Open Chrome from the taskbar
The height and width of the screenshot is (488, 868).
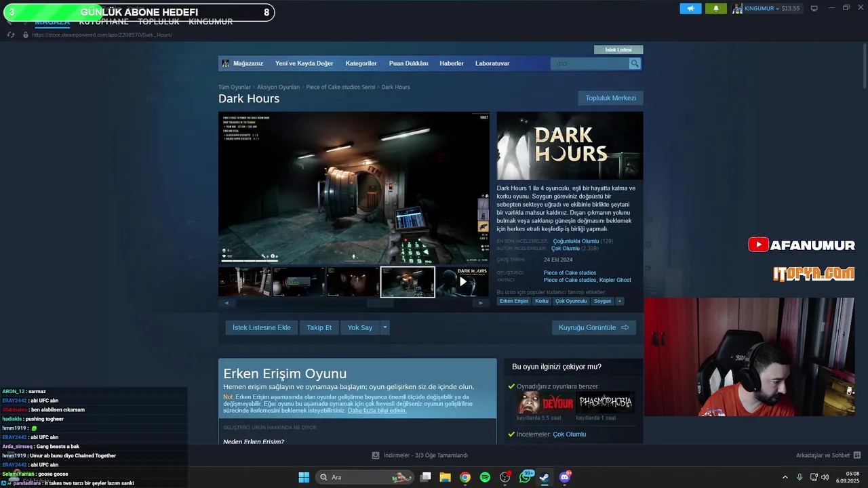click(x=465, y=477)
